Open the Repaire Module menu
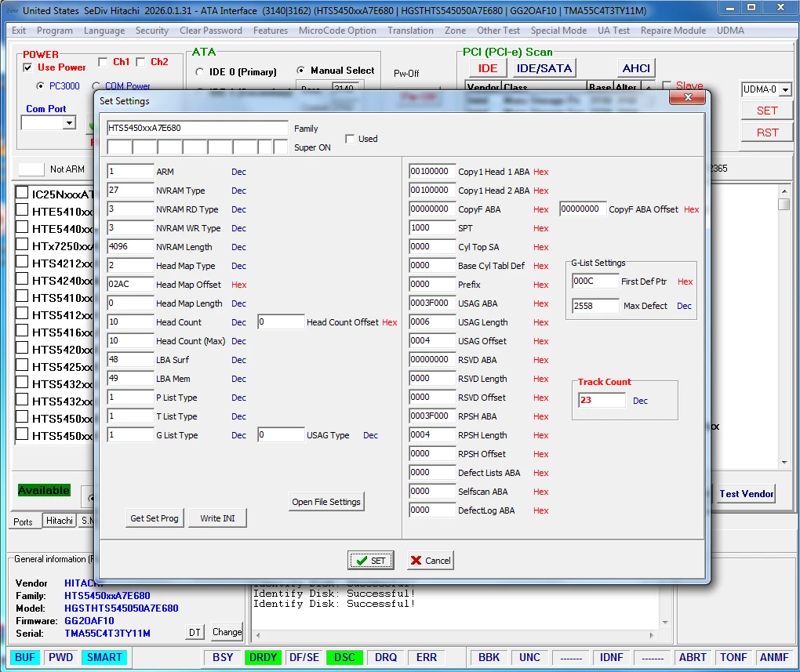The height and width of the screenshot is (672, 800). coord(673,30)
